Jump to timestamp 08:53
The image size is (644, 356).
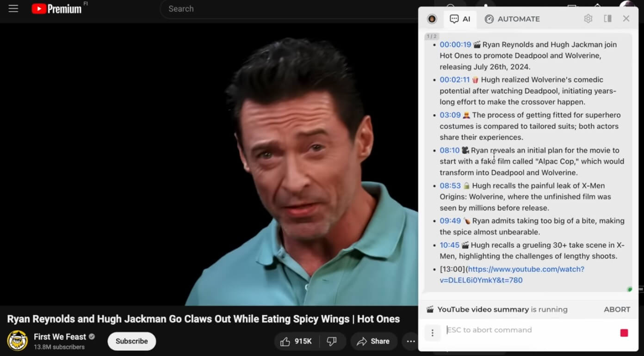click(x=450, y=185)
